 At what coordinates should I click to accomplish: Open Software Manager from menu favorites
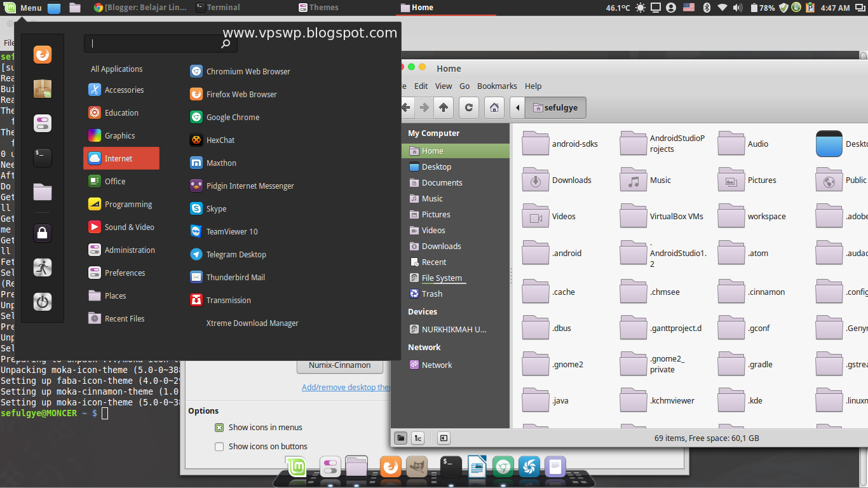[43, 89]
